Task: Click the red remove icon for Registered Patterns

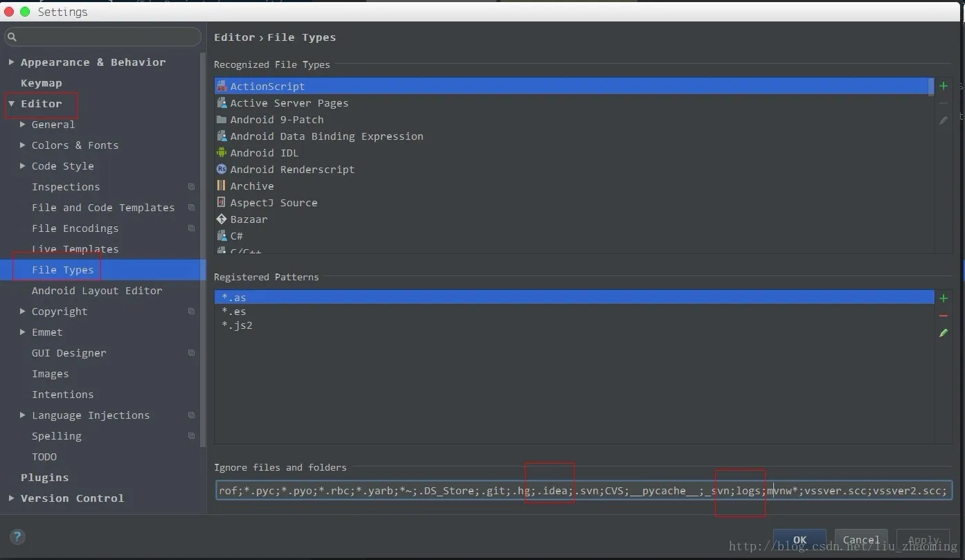Action: 943,316
